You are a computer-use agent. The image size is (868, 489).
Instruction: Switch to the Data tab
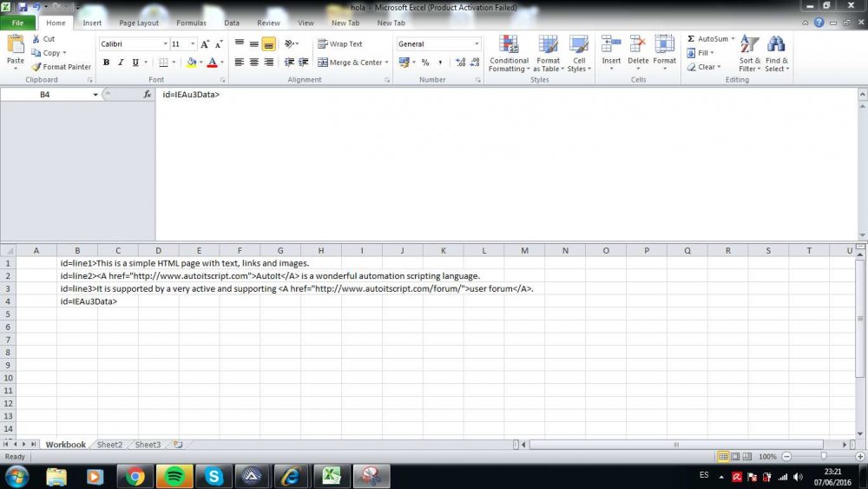pos(232,23)
